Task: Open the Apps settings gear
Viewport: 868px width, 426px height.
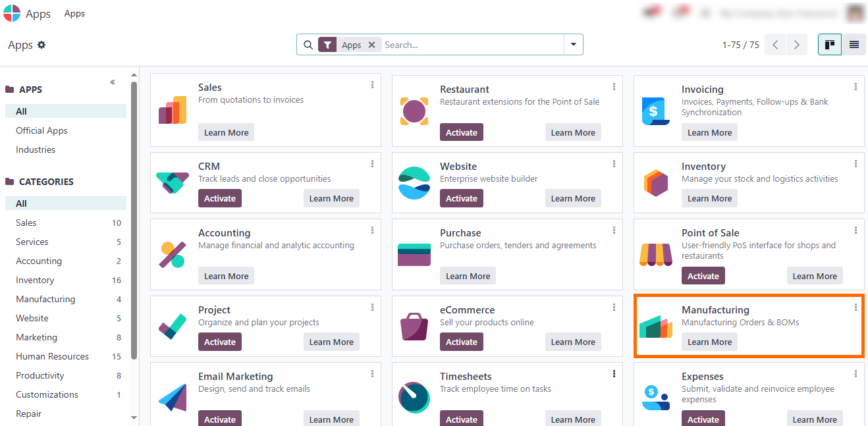Action: (41, 45)
